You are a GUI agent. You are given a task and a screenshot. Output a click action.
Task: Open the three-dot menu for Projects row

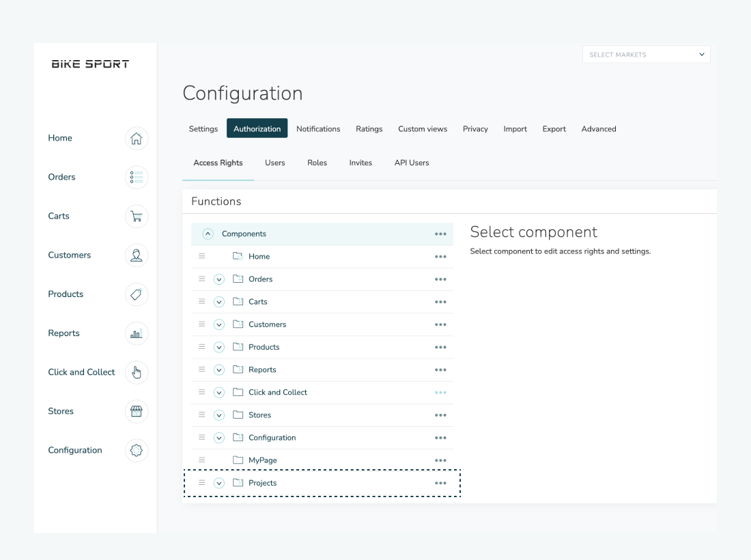tap(440, 484)
